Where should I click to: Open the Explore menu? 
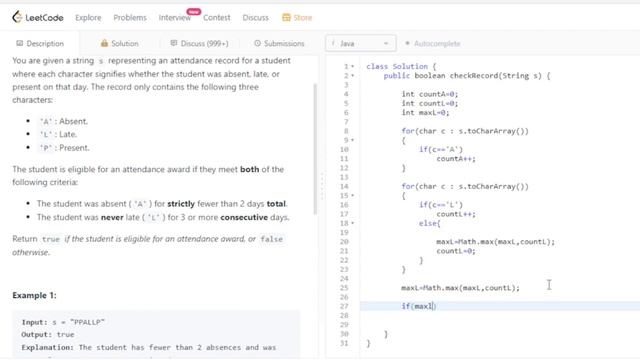[x=88, y=18]
